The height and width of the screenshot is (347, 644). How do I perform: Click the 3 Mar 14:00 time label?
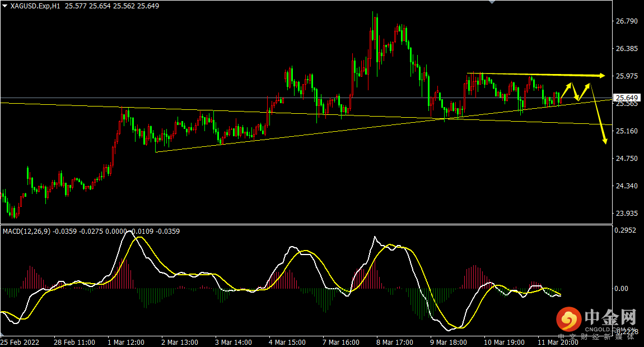click(234, 342)
